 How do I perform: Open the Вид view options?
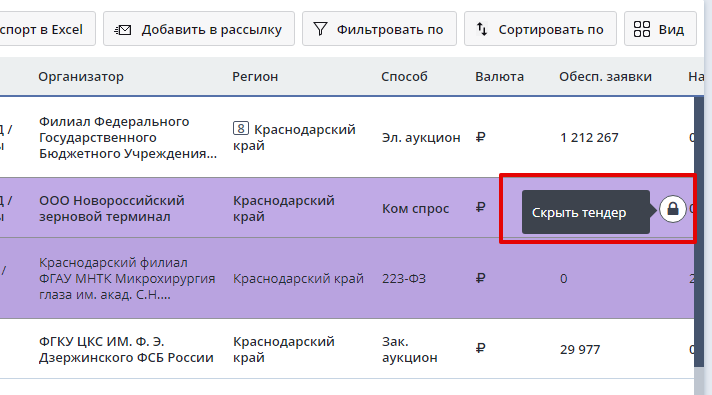(x=660, y=29)
